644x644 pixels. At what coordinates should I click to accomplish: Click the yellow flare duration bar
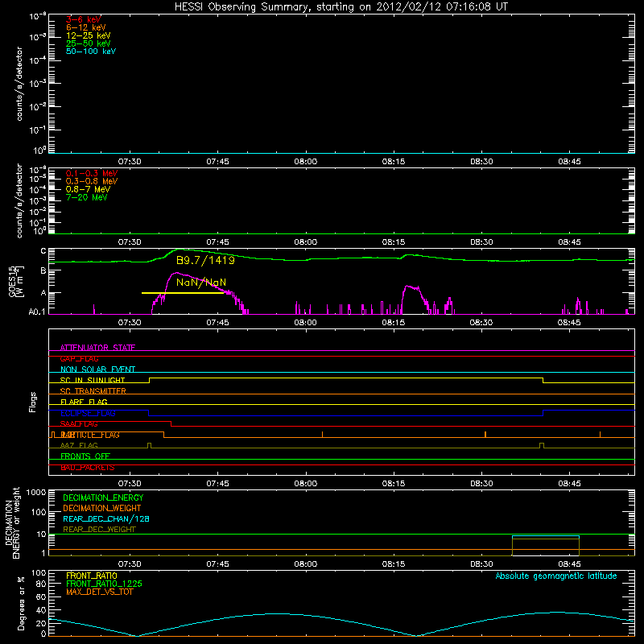point(183,293)
